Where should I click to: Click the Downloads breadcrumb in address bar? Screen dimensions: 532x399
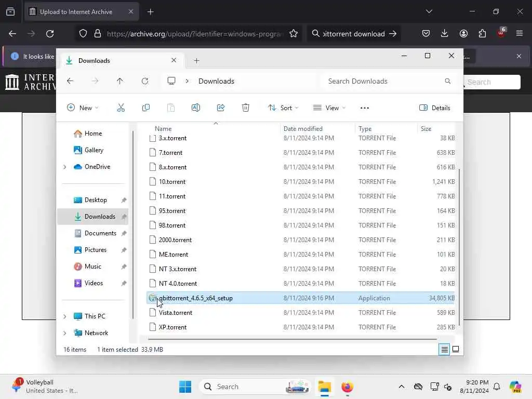point(216,81)
